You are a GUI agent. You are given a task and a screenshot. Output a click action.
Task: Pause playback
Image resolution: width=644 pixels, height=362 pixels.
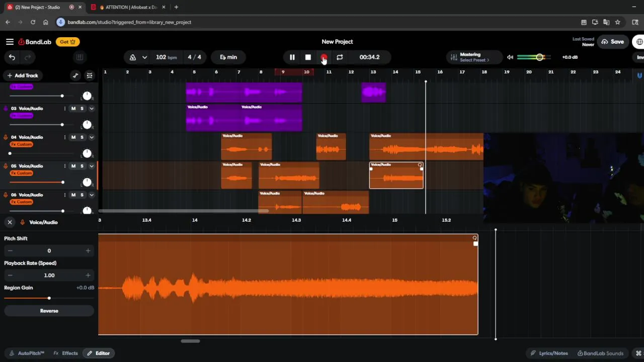292,57
